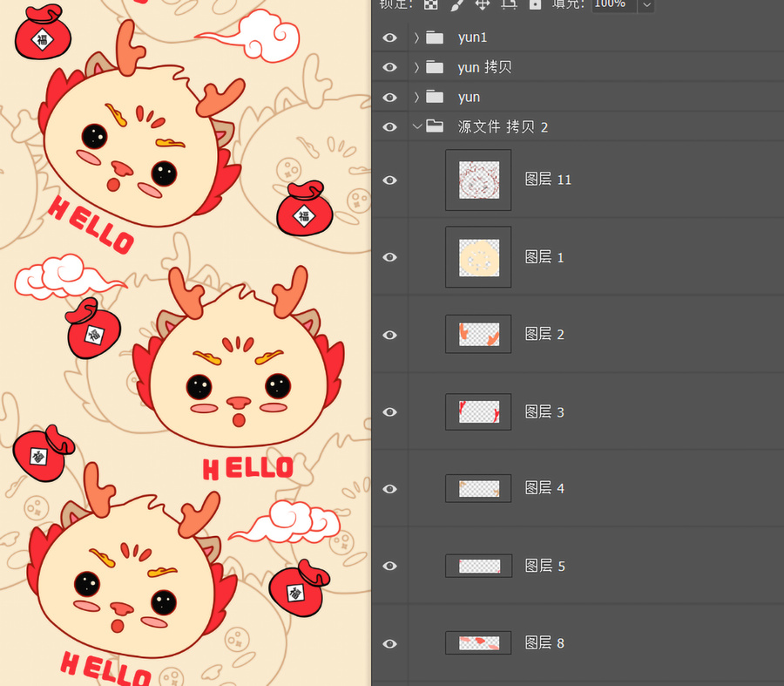Screen dimensions: 784x686
Task: Click the yun group folder icon
Action: click(435, 97)
